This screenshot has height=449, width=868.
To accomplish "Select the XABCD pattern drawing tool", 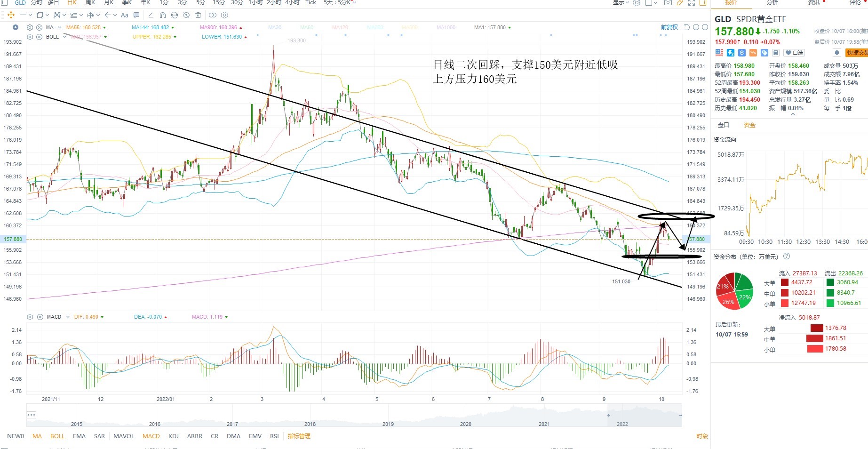I will click(x=57, y=15).
